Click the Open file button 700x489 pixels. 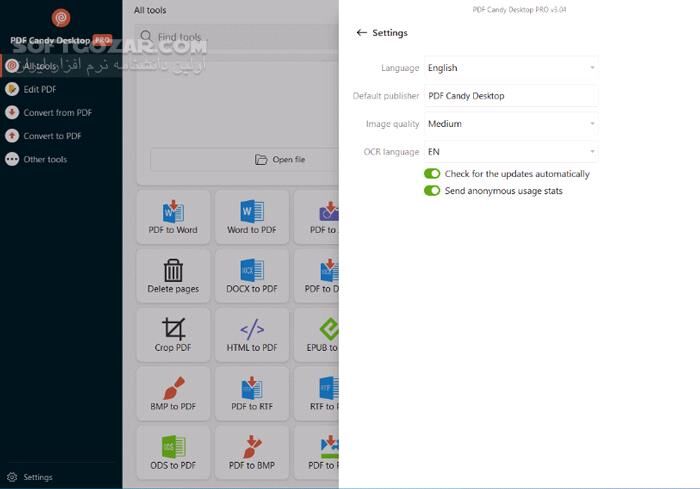[280, 159]
